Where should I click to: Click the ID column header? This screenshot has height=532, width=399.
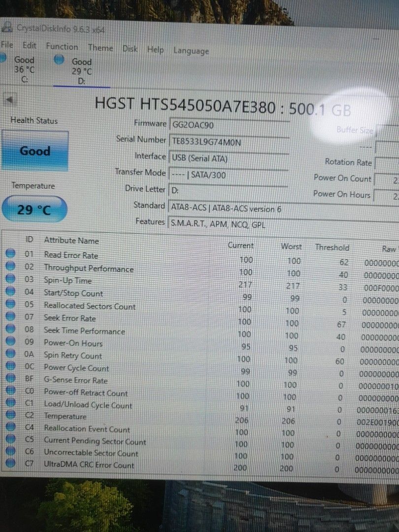tap(29, 239)
